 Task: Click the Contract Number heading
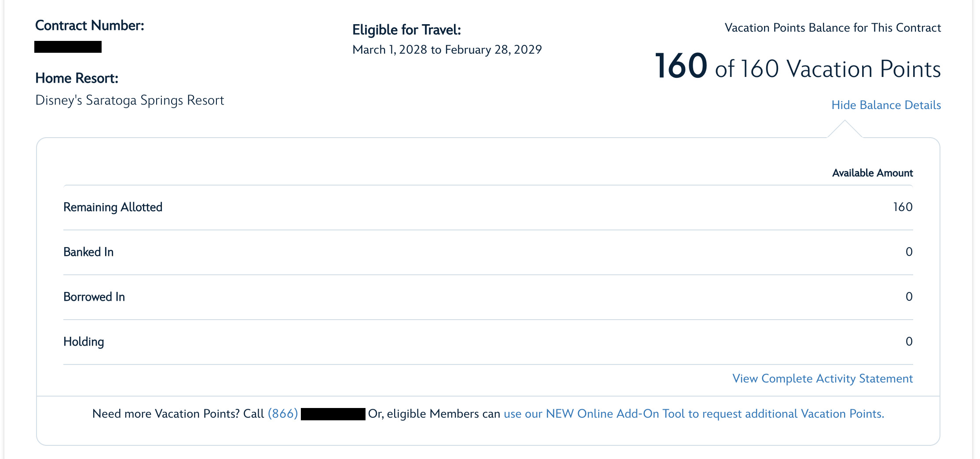tap(90, 25)
